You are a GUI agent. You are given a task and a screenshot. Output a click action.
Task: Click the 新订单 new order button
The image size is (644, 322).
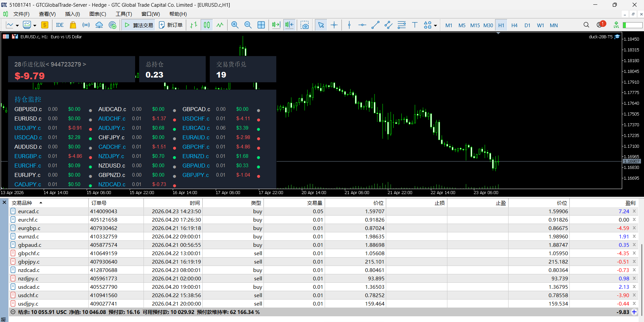[x=171, y=25]
